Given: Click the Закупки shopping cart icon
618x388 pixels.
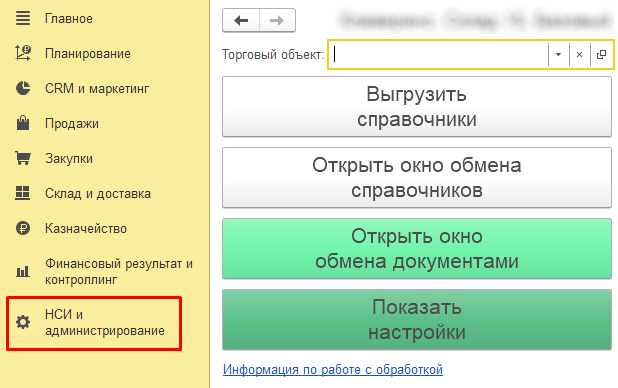Looking at the screenshot, I should [x=23, y=158].
